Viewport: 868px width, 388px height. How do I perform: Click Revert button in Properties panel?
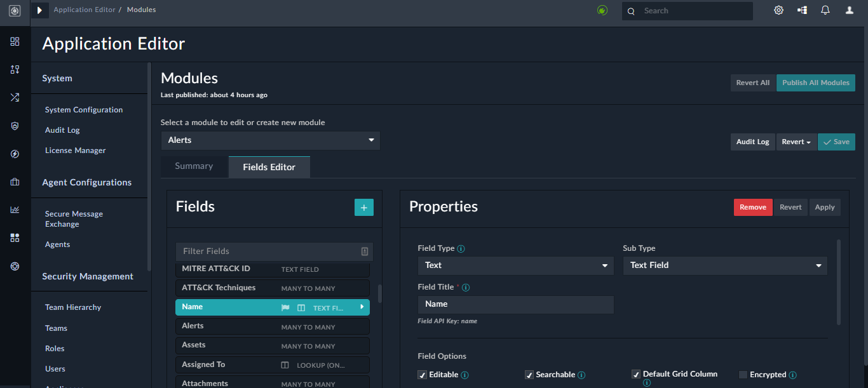coord(790,207)
